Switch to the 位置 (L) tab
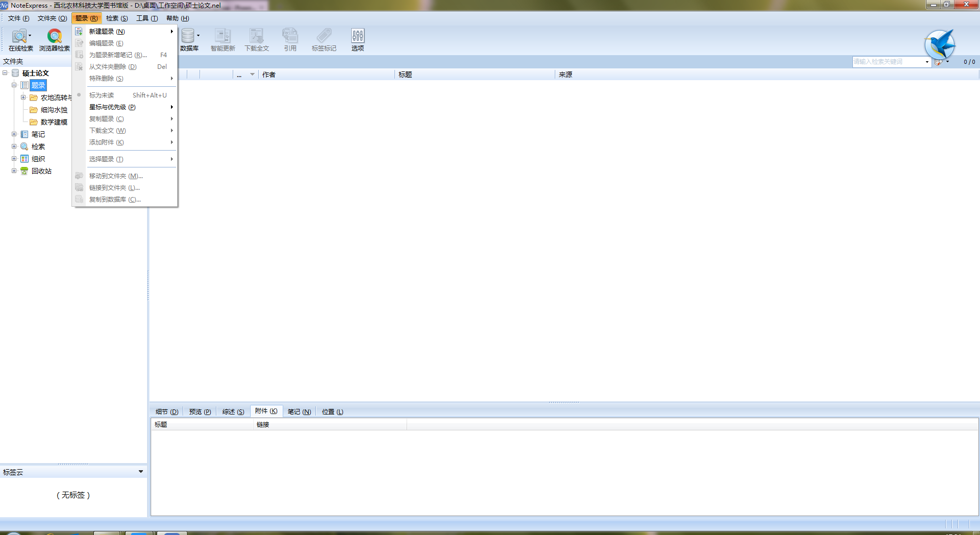 333,411
